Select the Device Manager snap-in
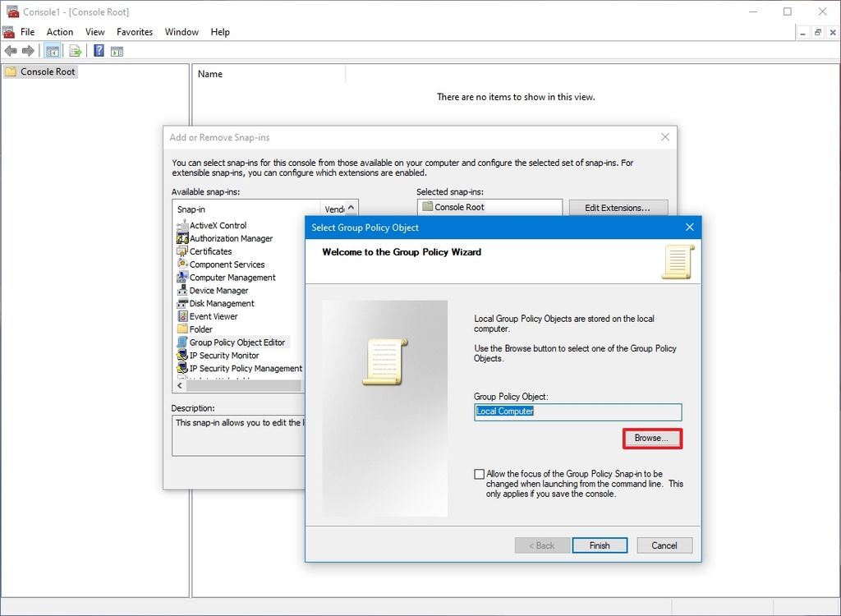The width and height of the screenshot is (841, 616). click(219, 290)
